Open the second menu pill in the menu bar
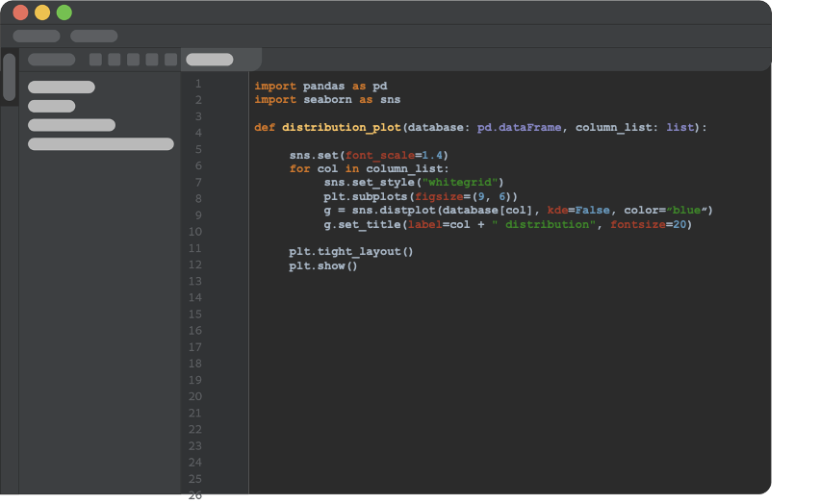This screenshot has height=504, width=820. pos(94,37)
